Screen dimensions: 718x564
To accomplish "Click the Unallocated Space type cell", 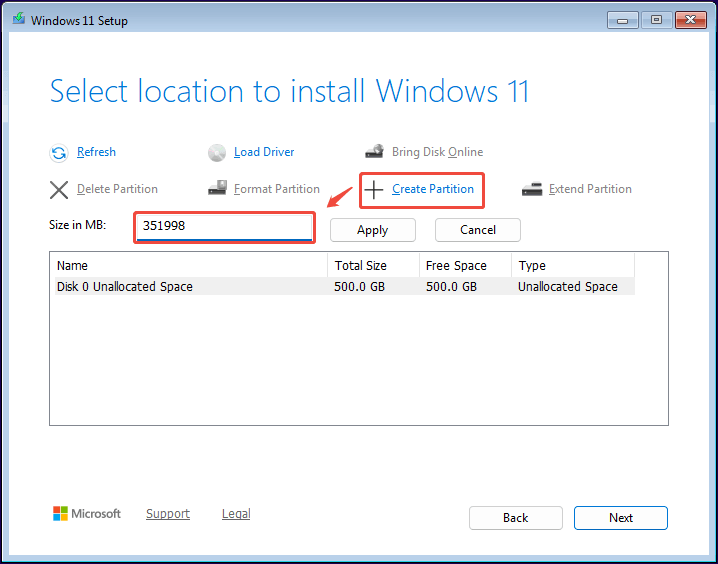I will (568, 287).
